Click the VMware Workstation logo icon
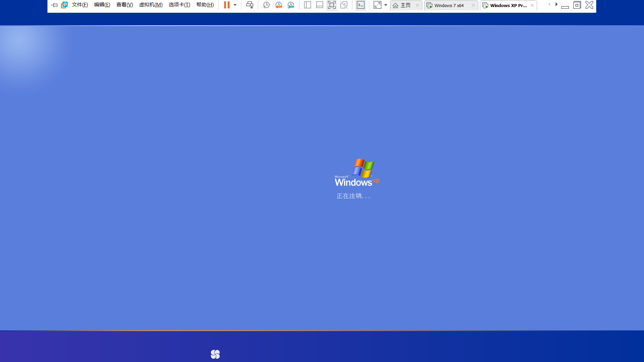The width and height of the screenshot is (644, 362). [x=64, y=5]
